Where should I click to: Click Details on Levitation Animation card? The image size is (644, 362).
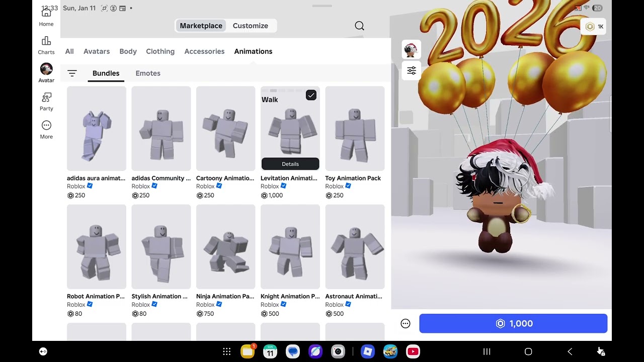pos(290,164)
